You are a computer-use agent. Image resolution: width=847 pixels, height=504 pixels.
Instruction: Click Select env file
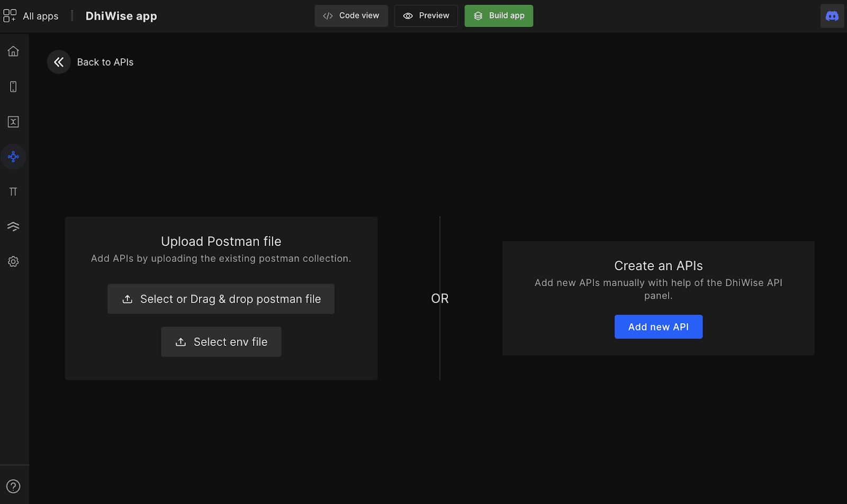pos(221,342)
